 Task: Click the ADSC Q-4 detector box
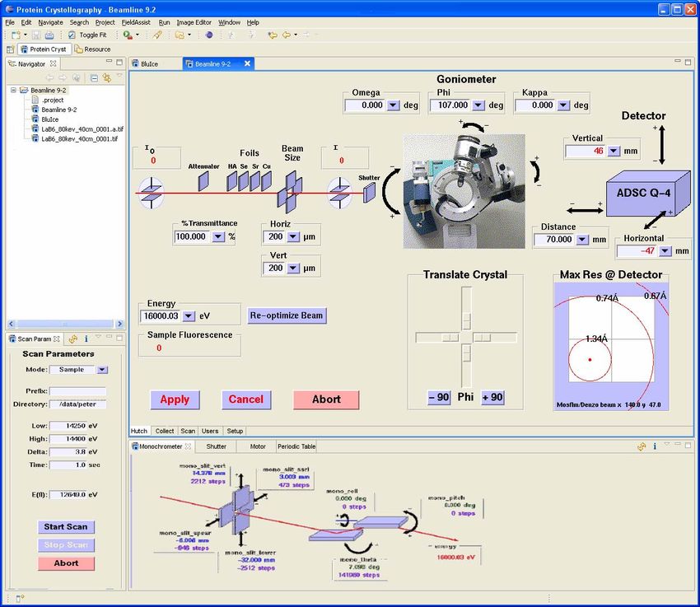tap(647, 194)
